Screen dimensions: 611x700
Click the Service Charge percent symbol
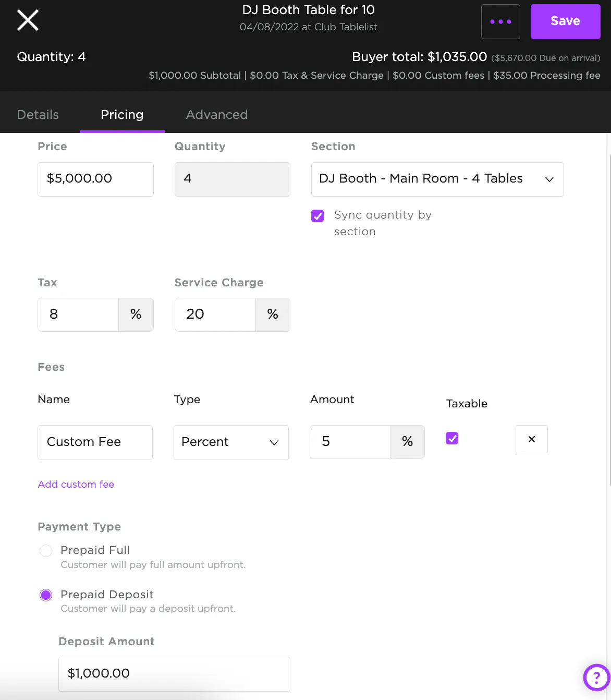(x=273, y=315)
